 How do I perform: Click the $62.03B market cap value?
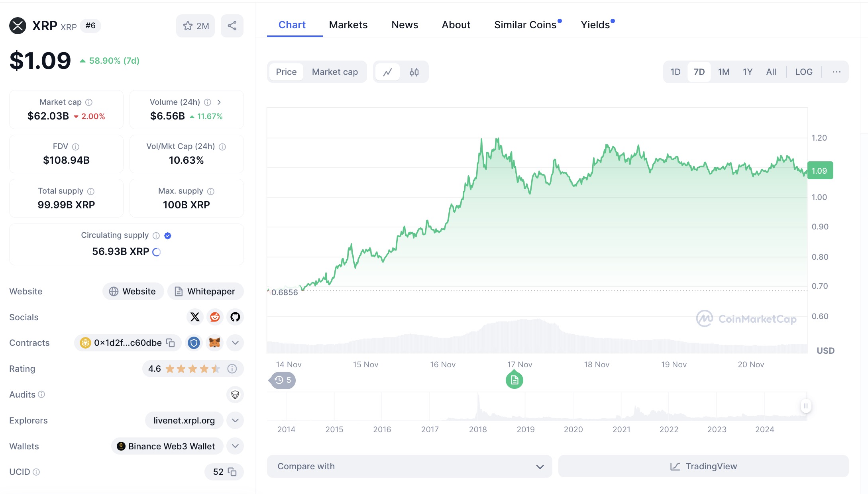(48, 116)
